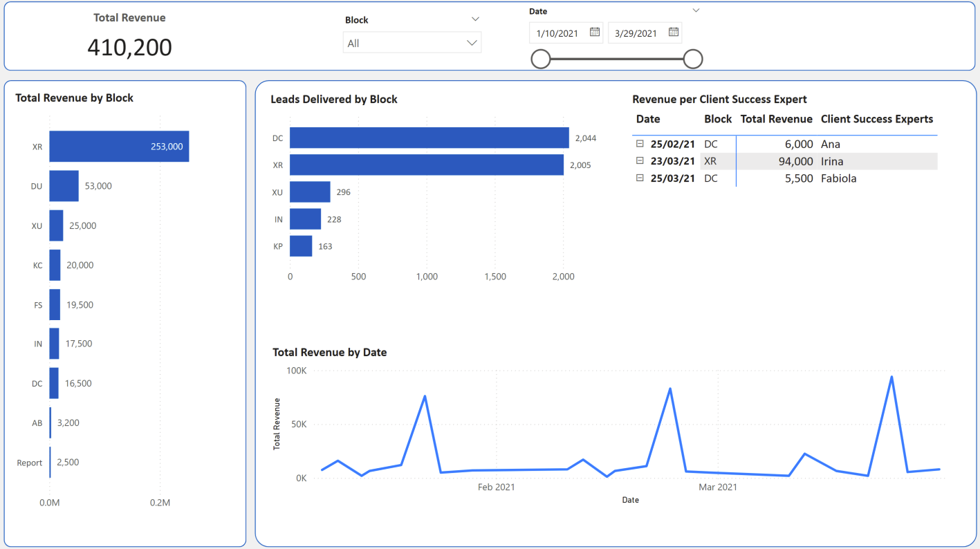Click the 5,500 revenue cell for Fabiola
Viewport: 980px width, 549px height.
pos(799,178)
